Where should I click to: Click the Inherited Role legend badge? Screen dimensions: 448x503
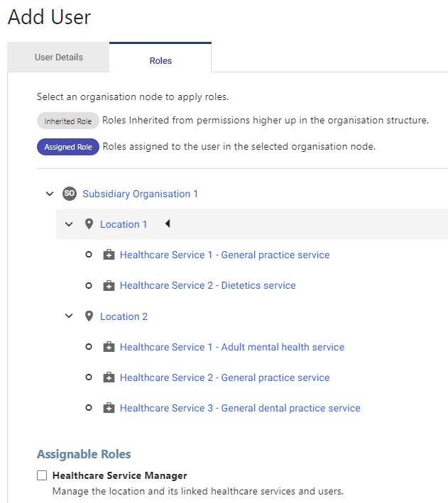[x=68, y=121]
